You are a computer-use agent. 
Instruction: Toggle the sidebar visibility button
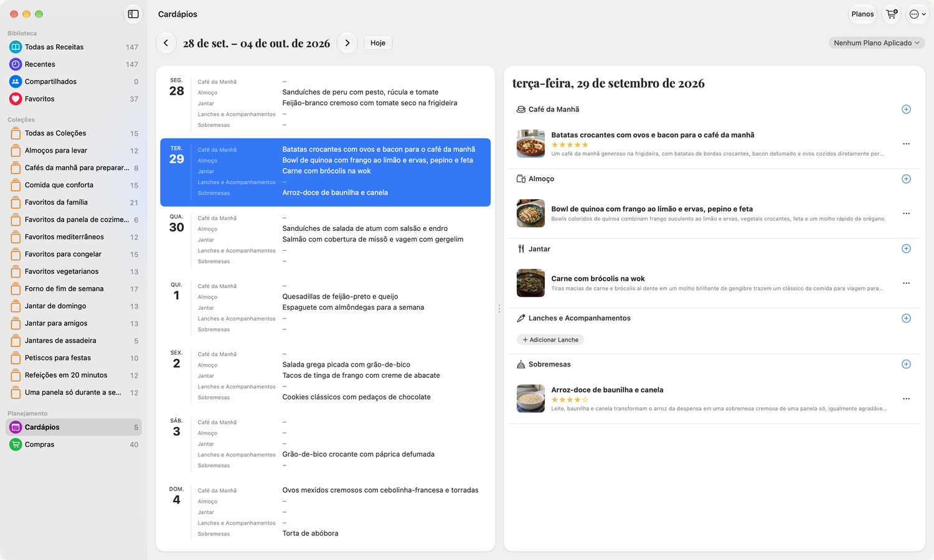[x=133, y=14]
